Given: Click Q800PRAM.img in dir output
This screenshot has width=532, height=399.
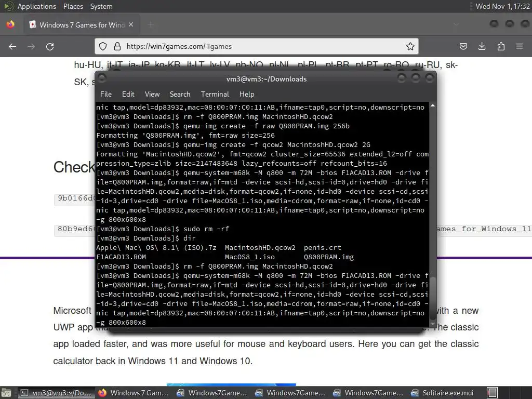Looking at the screenshot, I should pyautogui.click(x=329, y=257).
